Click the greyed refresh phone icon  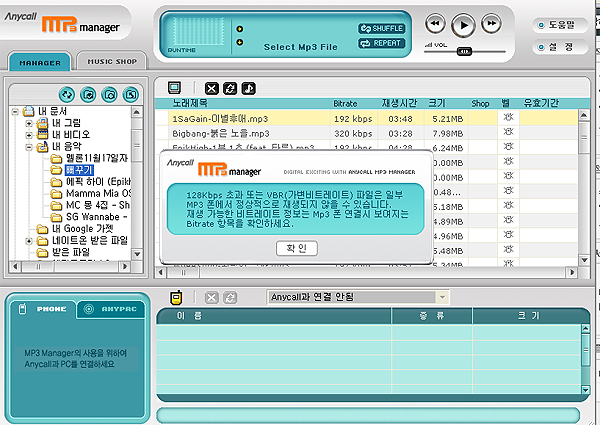[x=230, y=298]
